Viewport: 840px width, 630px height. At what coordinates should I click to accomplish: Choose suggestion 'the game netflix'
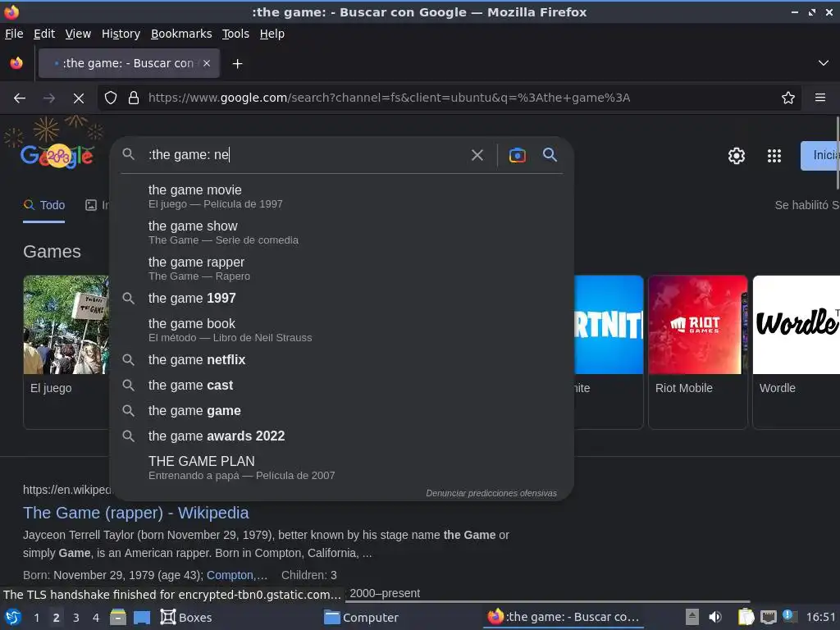342,359
